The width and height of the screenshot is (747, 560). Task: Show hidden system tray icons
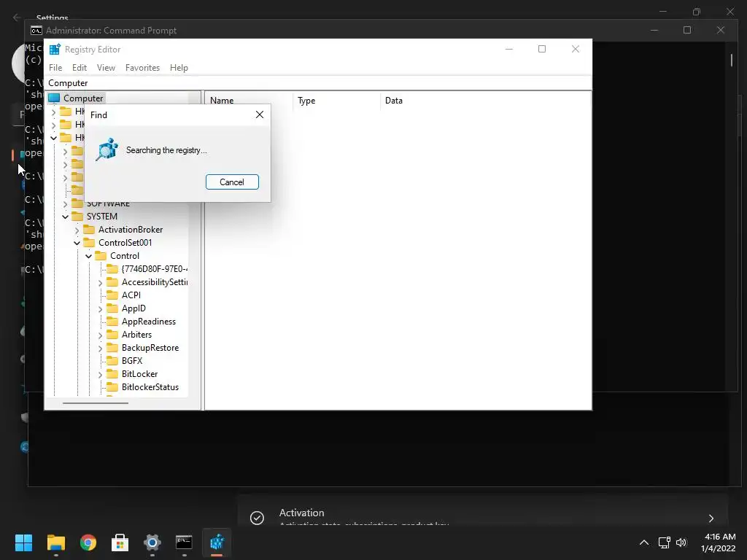[643, 542]
